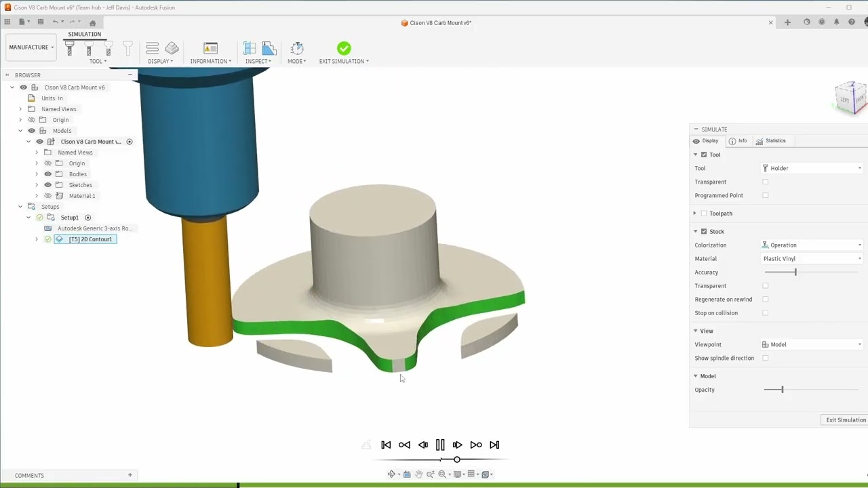Open Grid and Snaps settings
Screen dimensions: 868x488
tap(471, 474)
